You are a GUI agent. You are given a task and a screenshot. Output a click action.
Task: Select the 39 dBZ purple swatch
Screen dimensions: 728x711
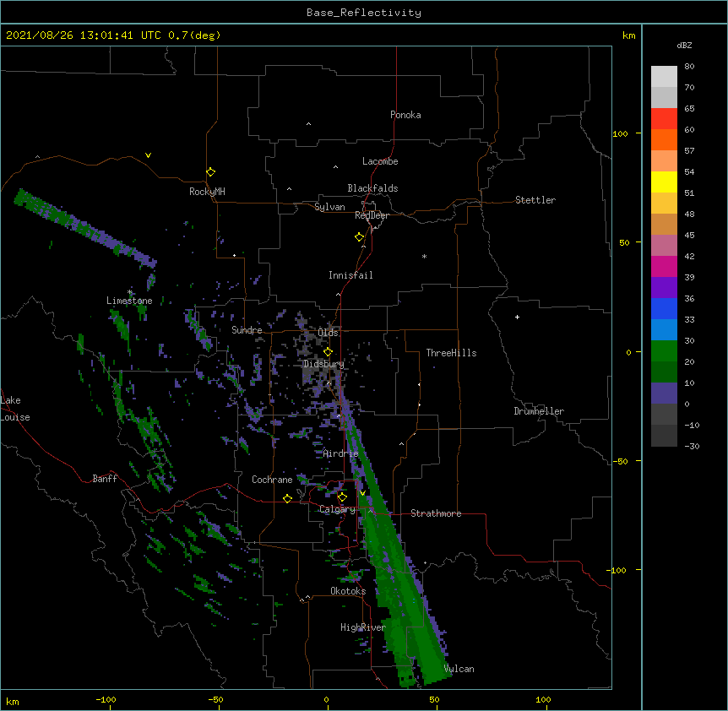point(664,287)
